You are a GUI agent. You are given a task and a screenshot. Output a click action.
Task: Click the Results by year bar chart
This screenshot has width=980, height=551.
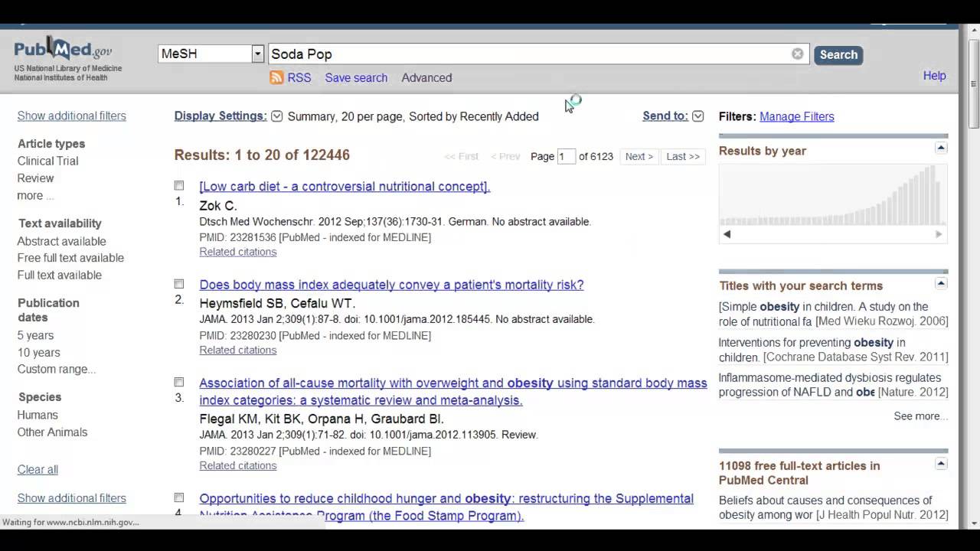(x=833, y=195)
